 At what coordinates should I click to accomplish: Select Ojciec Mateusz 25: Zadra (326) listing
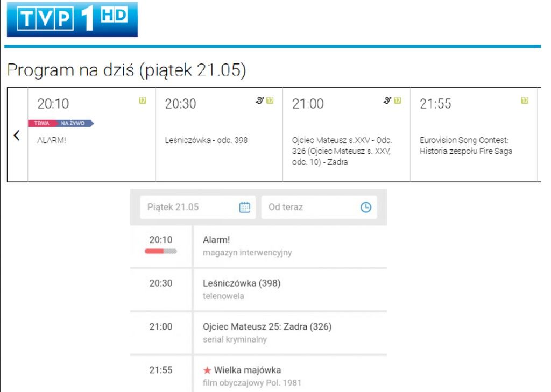click(x=267, y=327)
